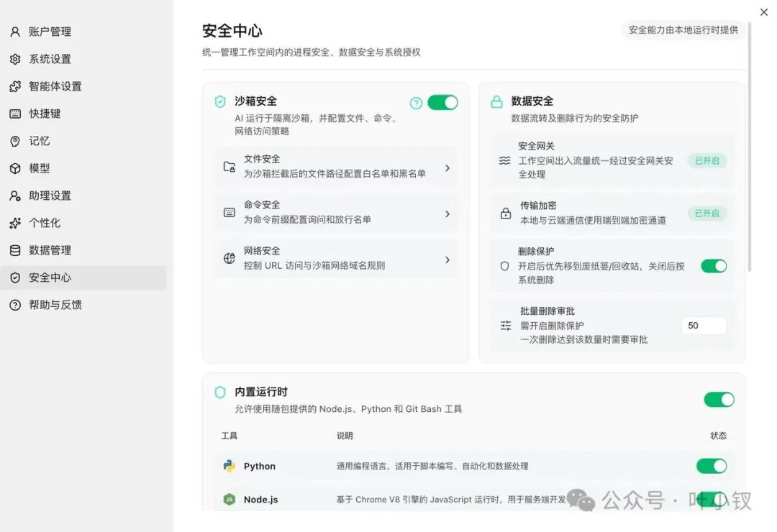Click the Python logo icon
This screenshot has width=777, height=532.
pyautogui.click(x=229, y=466)
